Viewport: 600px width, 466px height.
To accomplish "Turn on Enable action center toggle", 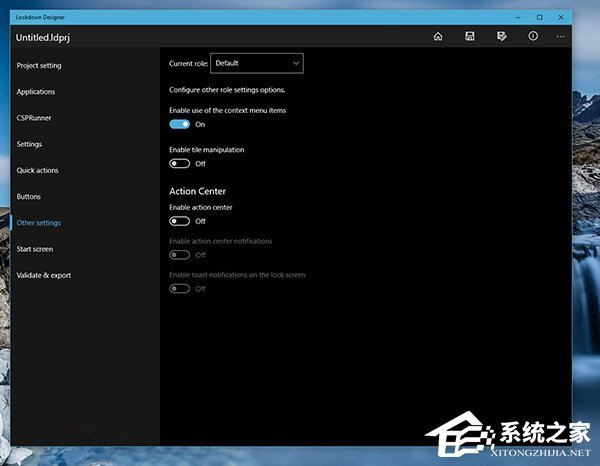I will 179,221.
